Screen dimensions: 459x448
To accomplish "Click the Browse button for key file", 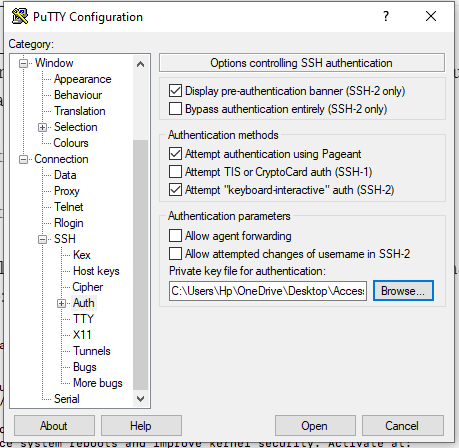I will pos(403,291).
